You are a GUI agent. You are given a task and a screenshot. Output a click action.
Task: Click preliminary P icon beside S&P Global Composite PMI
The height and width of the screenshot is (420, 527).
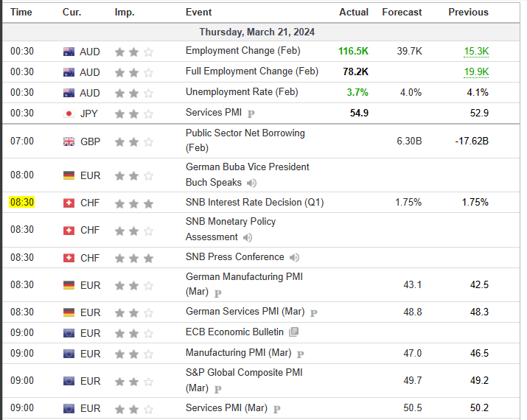click(x=219, y=388)
